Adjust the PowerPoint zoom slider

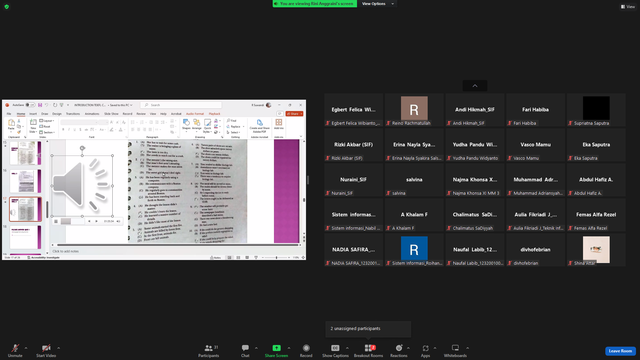click(x=276, y=258)
